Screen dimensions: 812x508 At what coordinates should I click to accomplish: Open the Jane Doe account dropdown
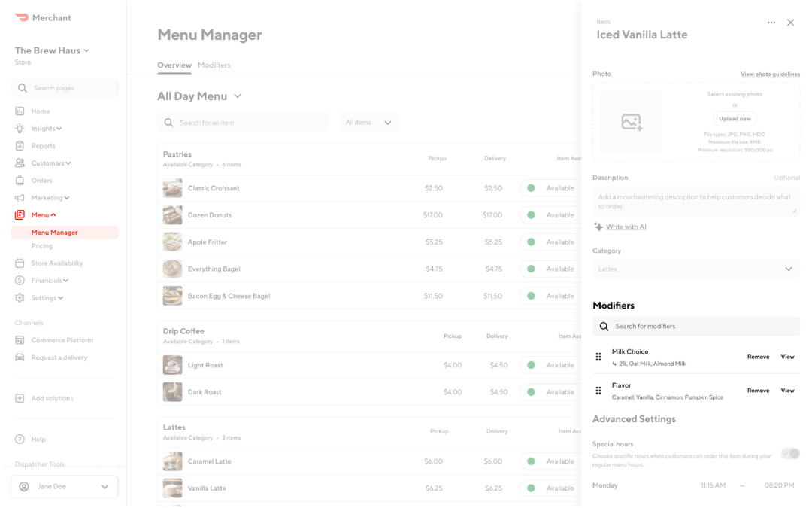click(64, 487)
